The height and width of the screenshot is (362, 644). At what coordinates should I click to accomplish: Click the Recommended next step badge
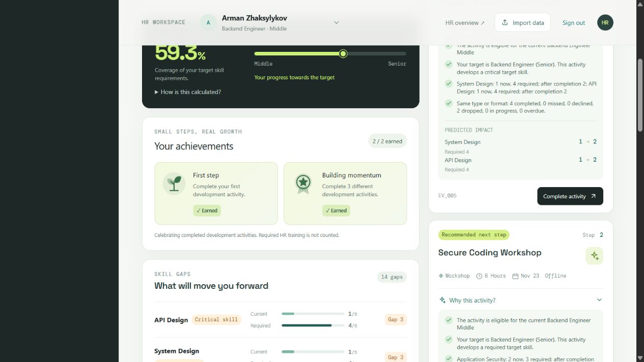[x=474, y=235]
